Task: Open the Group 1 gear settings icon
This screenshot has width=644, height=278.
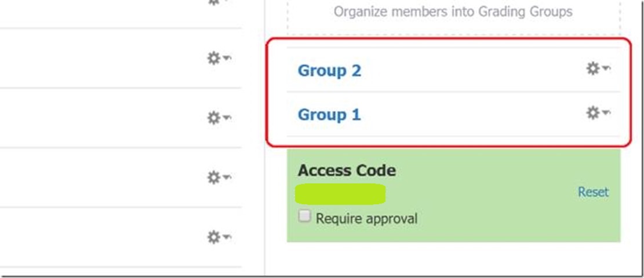Action: [x=592, y=113]
